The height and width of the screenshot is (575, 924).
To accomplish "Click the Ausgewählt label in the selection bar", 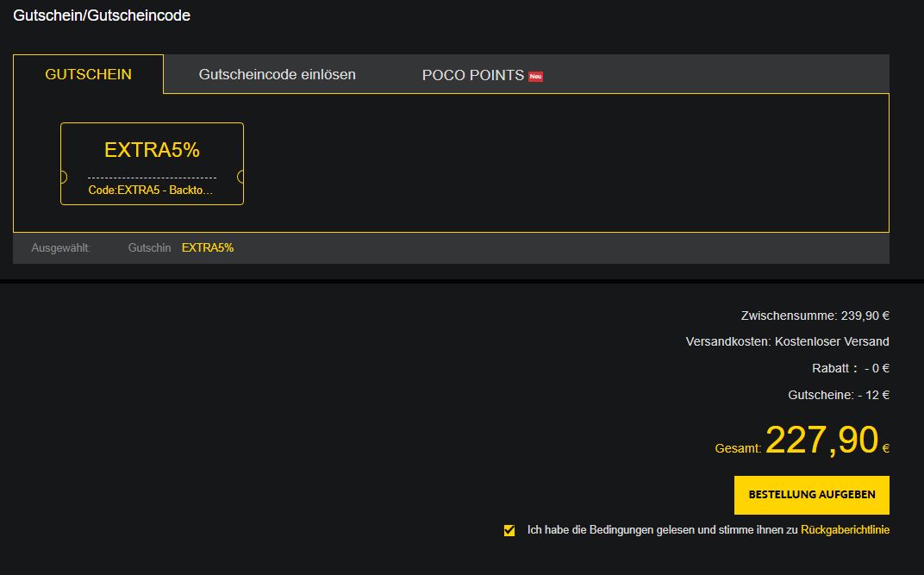I will pyautogui.click(x=60, y=248).
